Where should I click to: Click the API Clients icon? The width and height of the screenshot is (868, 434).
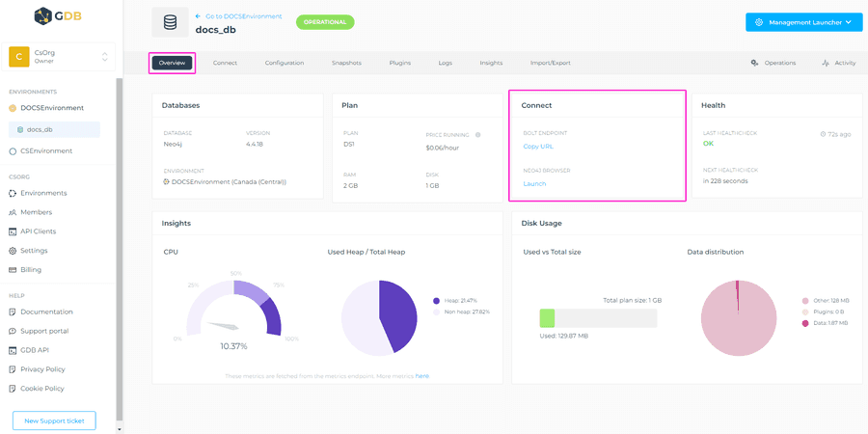tap(13, 231)
